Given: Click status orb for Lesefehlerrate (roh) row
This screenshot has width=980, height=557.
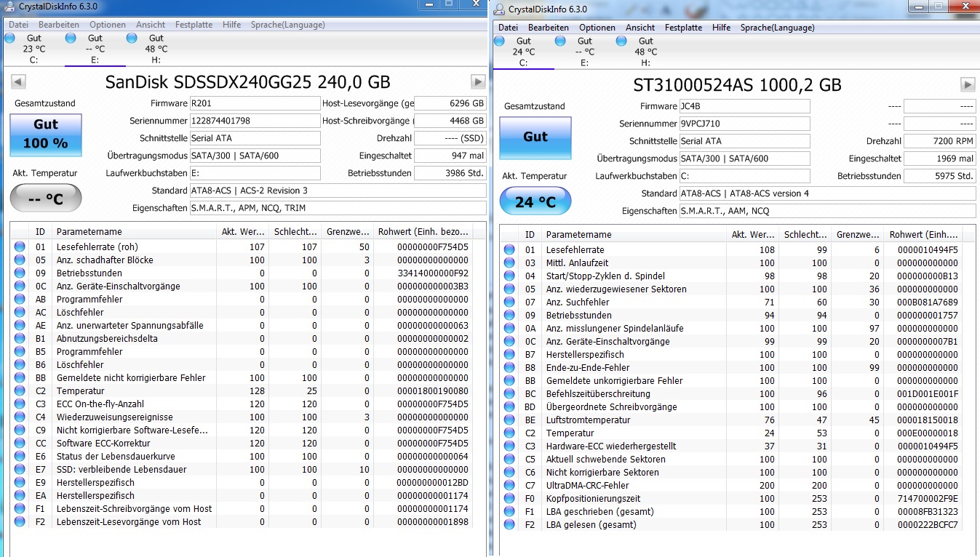Looking at the screenshot, I should coord(20,247).
